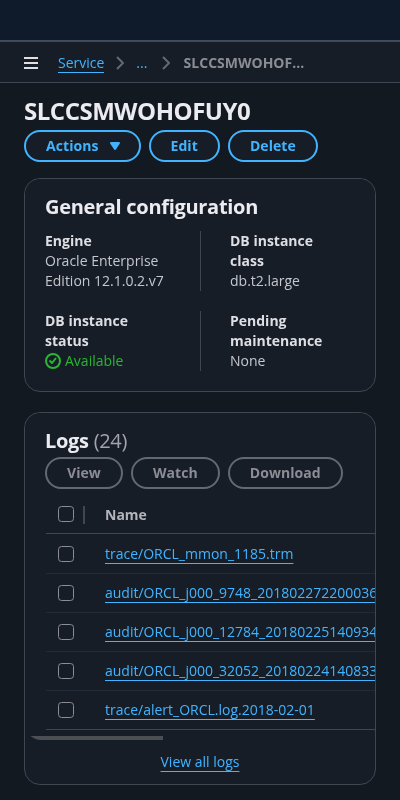
Task: Click the Edit button
Action: coord(184,146)
